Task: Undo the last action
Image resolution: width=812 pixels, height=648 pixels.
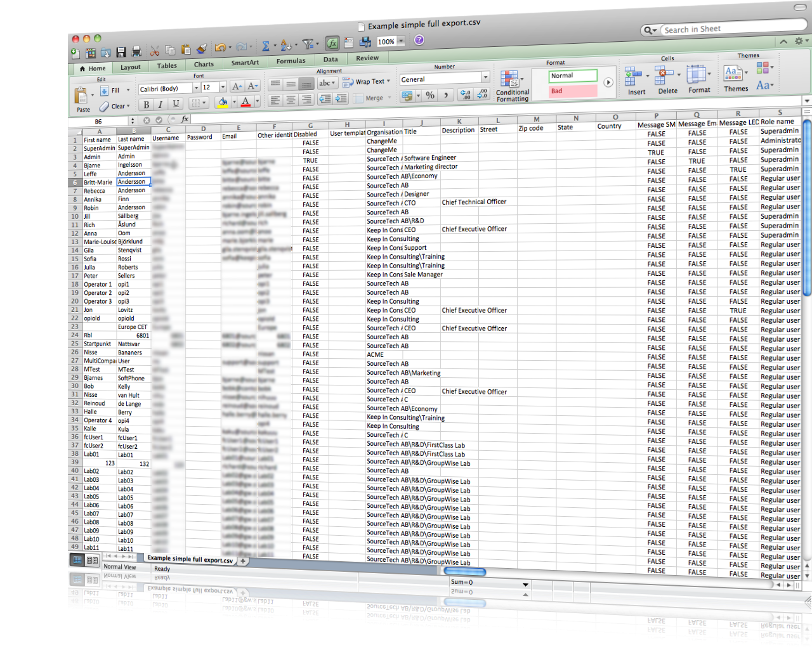Action: (x=220, y=48)
